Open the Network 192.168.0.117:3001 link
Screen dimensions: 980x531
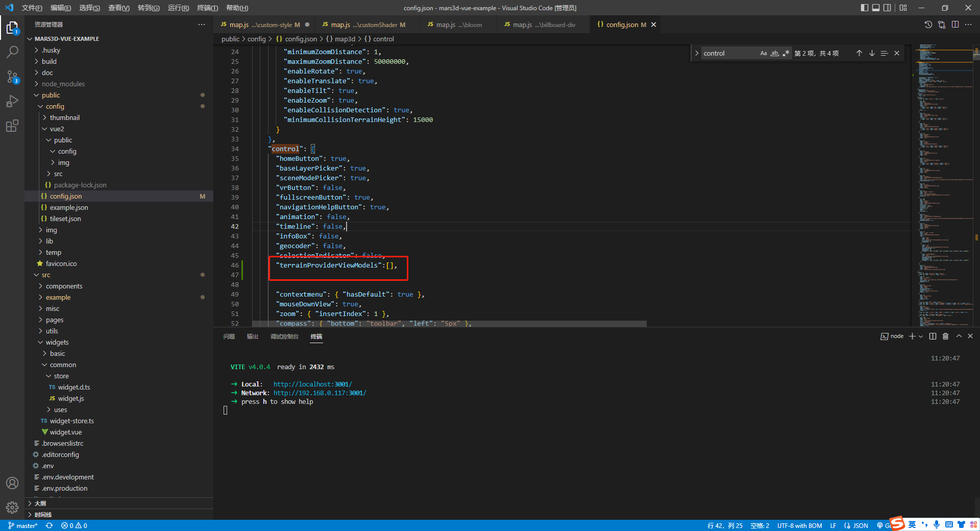click(x=320, y=393)
